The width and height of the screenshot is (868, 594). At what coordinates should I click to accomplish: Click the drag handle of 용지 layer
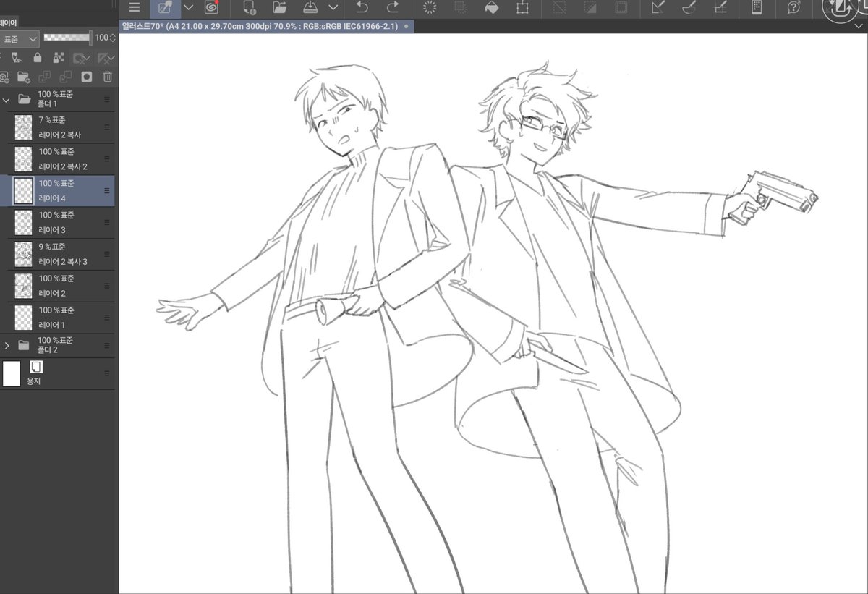tap(107, 373)
